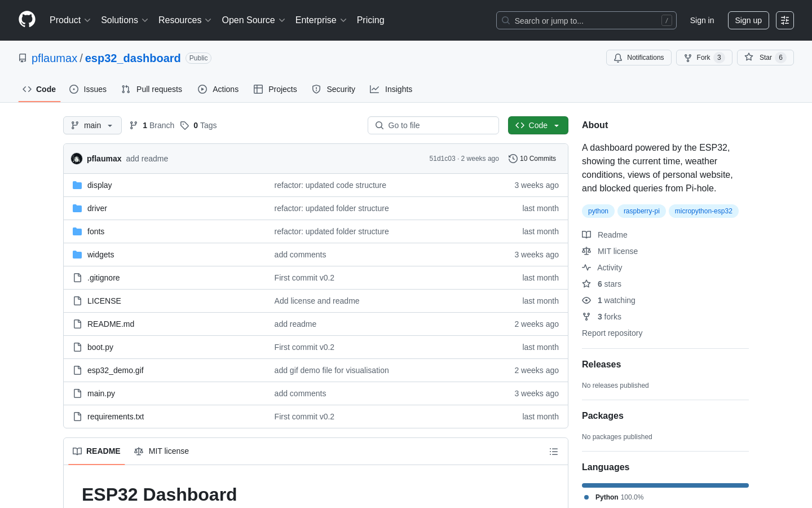The width and height of the screenshot is (812, 508).
Task: Click the Search or jump to field
Action: 586,20
